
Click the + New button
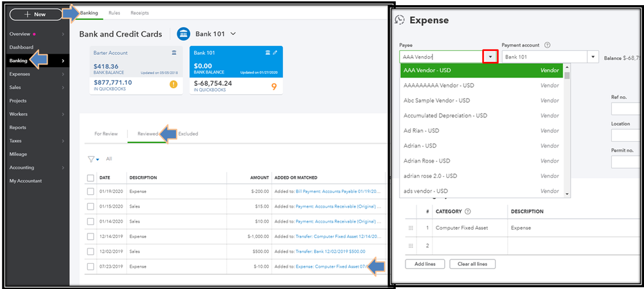(x=35, y=14)
